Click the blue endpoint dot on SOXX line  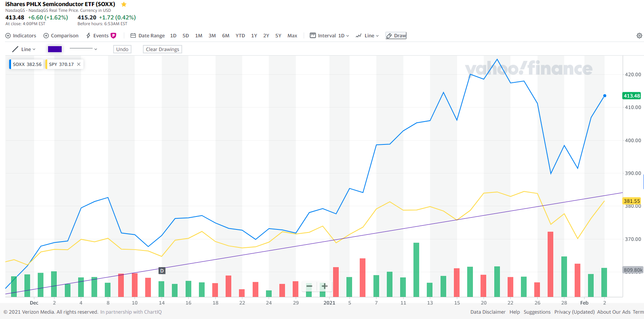coord(604,96)
